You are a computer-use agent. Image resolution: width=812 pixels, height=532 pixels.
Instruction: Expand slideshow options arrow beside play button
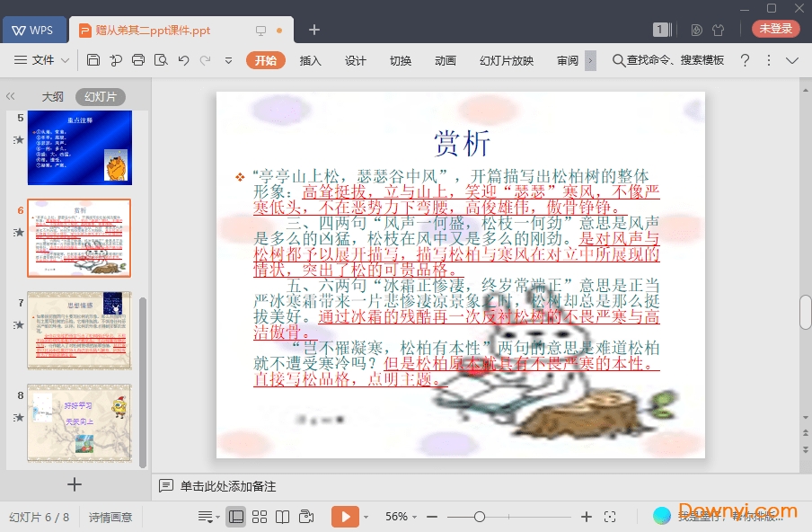(x=366, y=517)
